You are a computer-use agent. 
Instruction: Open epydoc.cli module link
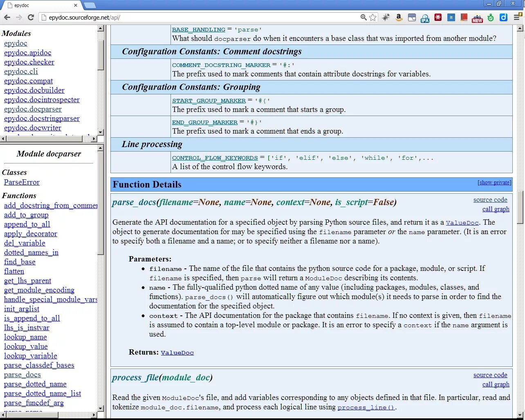coord(21,71)
